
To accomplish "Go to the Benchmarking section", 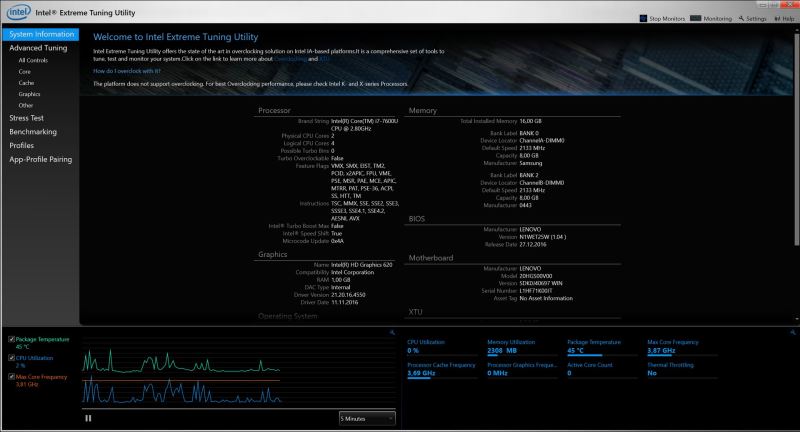I will pyautogui.click(x=33, y=131).
